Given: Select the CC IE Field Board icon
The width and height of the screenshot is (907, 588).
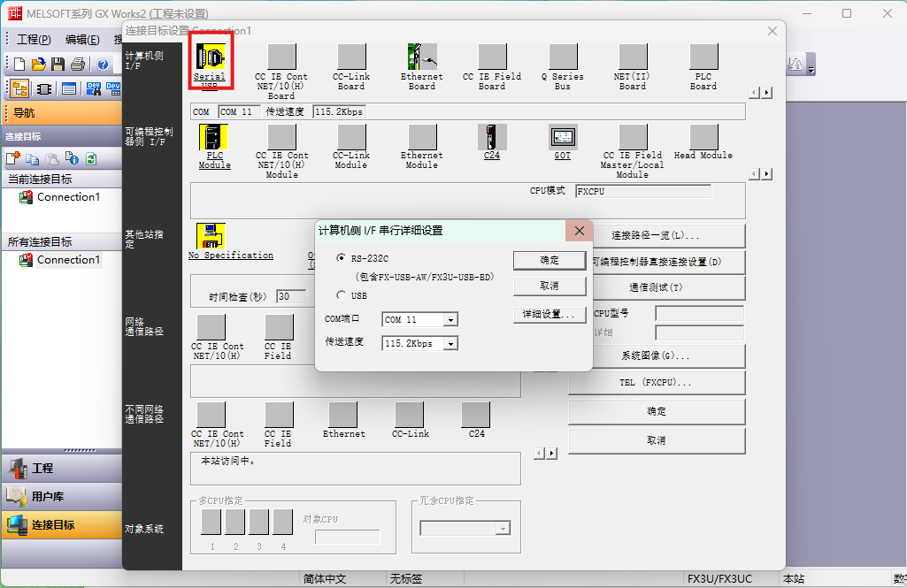Looking at the screenshot, I should tap(492, 57).
